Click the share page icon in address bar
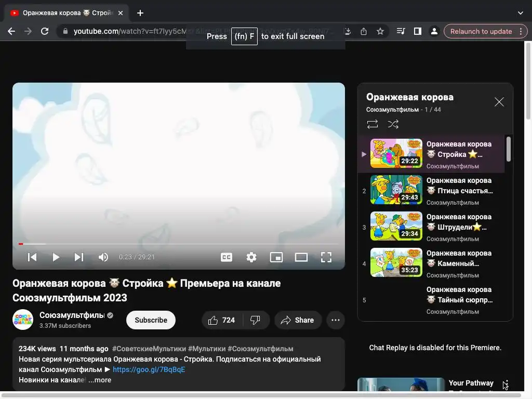Viewport: 532px width, 399px height. click(364, 31)
